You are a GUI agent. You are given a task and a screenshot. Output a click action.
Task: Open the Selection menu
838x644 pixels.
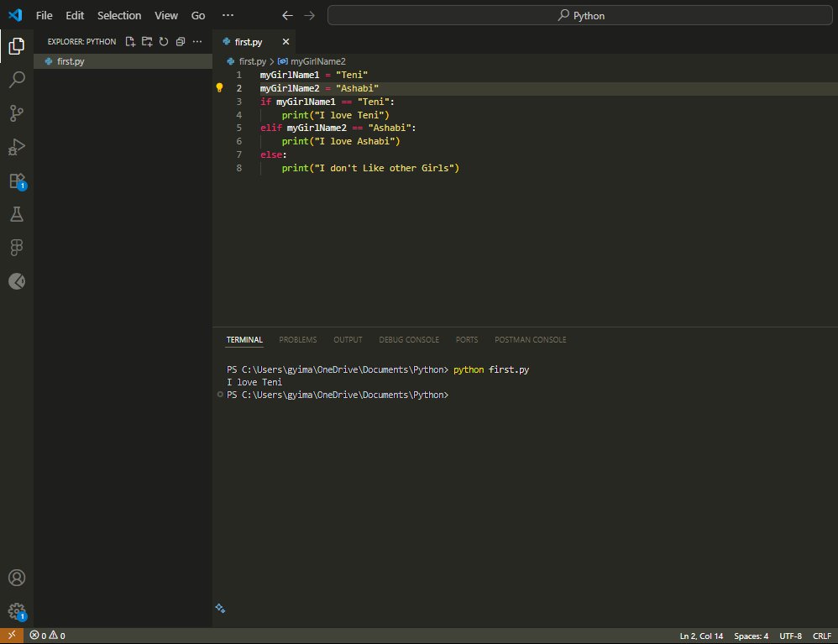(119, 15)
